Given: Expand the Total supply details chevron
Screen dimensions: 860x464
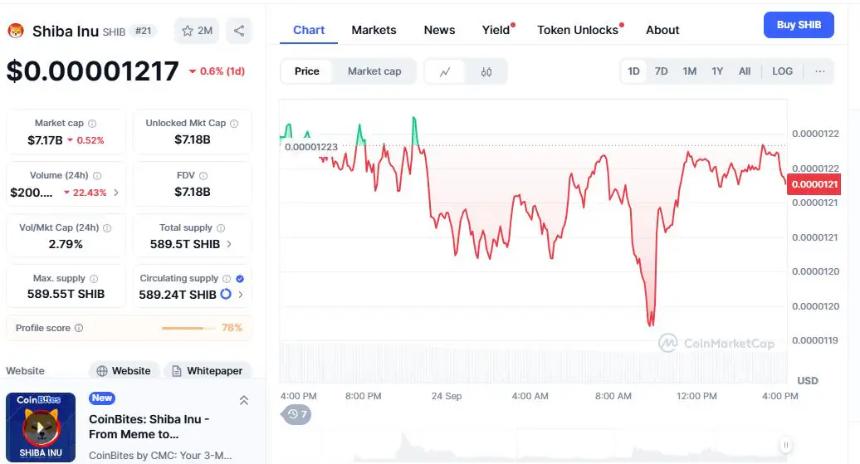Looking at the screenshot, I should pos(229,243).
